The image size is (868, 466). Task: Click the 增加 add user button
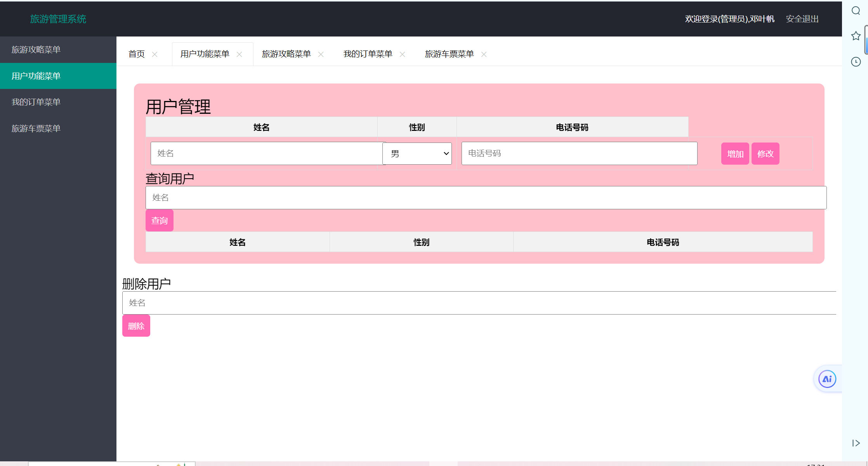pos(735,154)
